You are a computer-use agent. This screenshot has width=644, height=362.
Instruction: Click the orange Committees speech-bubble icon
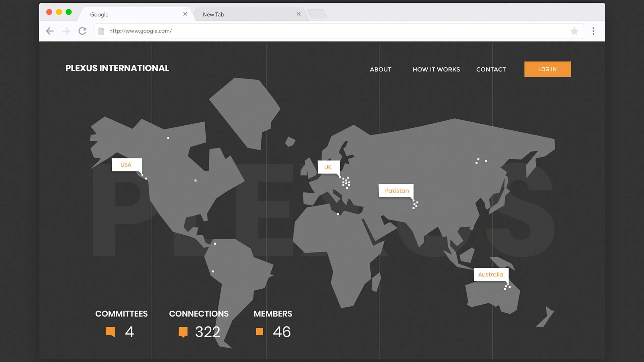pyautogui.click(x=110, y=332)
